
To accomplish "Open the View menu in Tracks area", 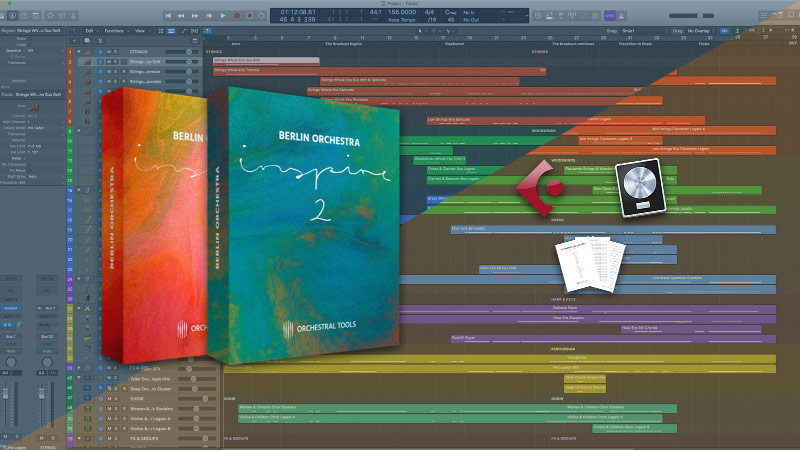I will pos(140,31).
